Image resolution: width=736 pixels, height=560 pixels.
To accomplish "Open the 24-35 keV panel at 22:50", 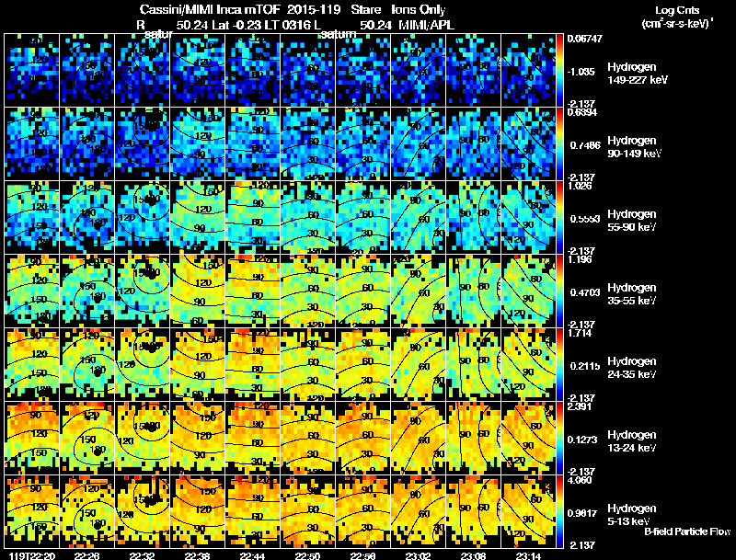I will (308, 364).
